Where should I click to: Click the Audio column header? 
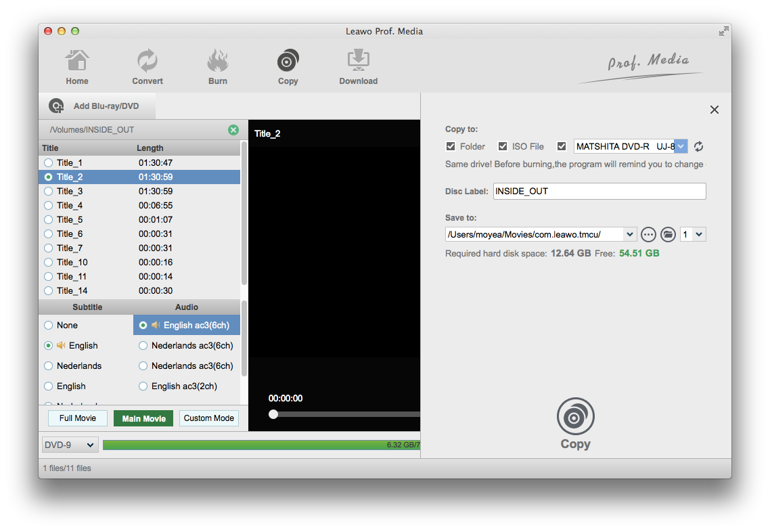pos(187,307)
